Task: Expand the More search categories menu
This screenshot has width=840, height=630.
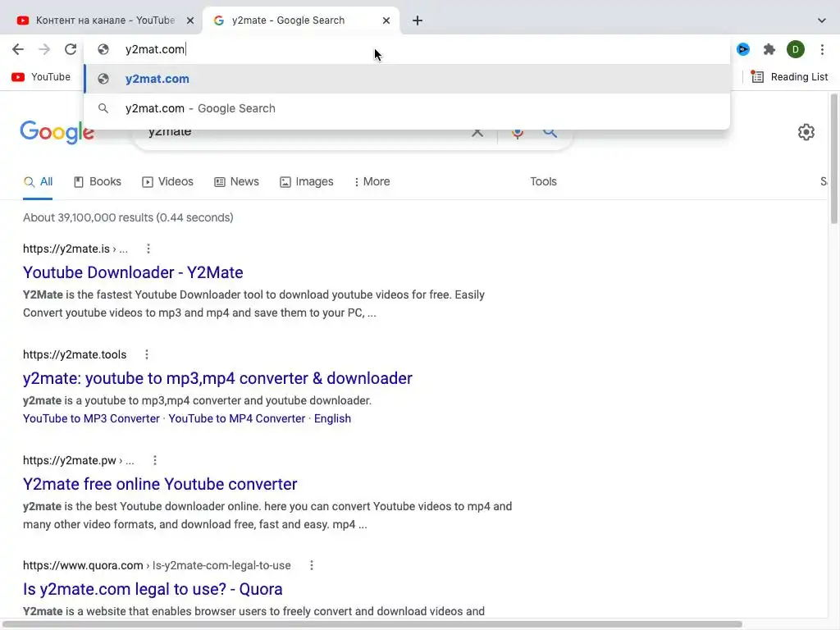Action: click(372, 181)
